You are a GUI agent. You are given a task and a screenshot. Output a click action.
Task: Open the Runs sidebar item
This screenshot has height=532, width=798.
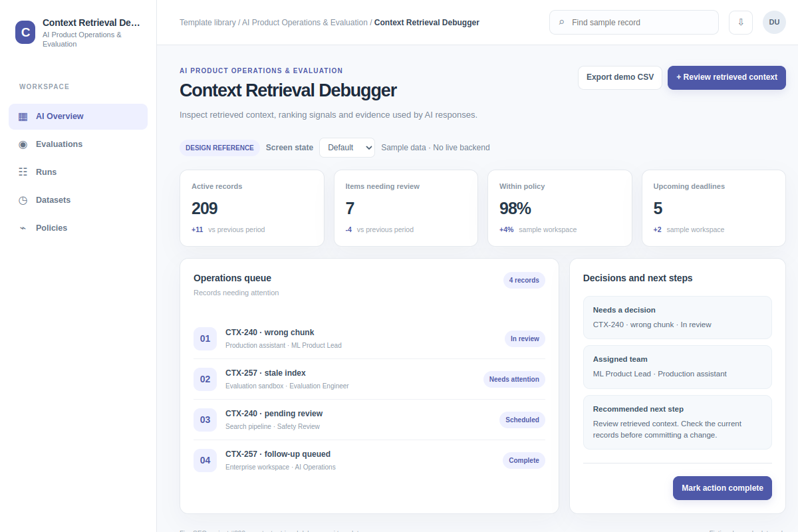click(x=78, y=172)
